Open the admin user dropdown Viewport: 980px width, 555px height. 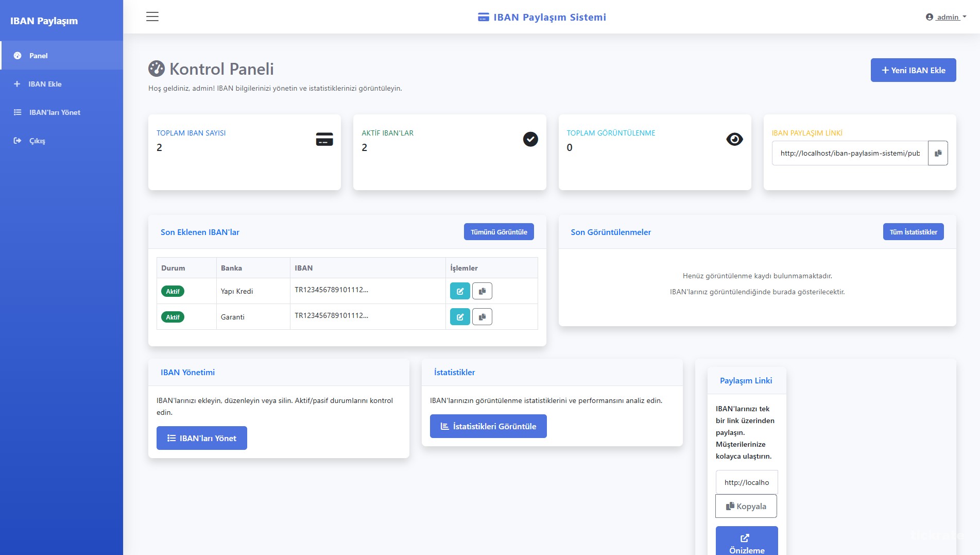pyautogui.click(x=946, y=17)
